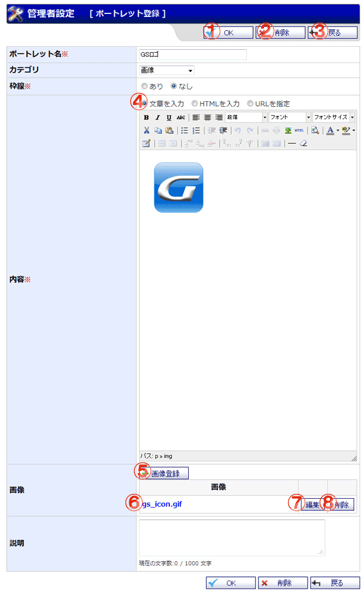
Task: Insert an image using the picture icon
Action: [x=288, y=130]
